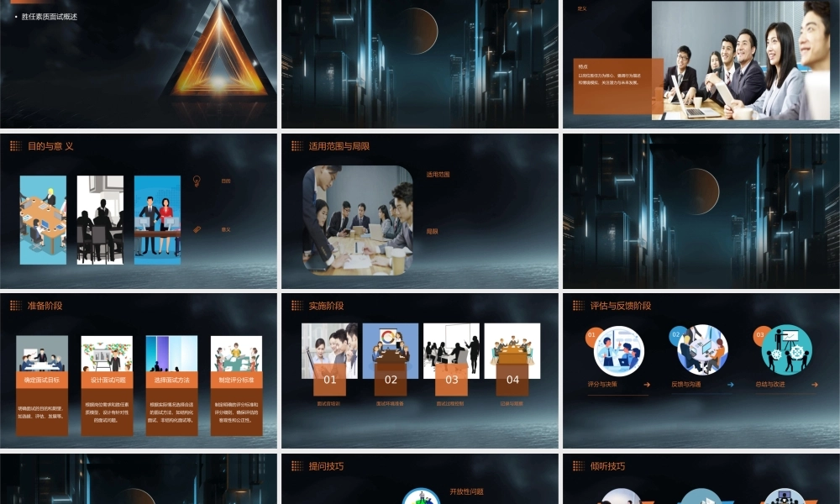Click the lightbulb icon beside 目的
Screen dimensions: 840x504
pos(197,181)
